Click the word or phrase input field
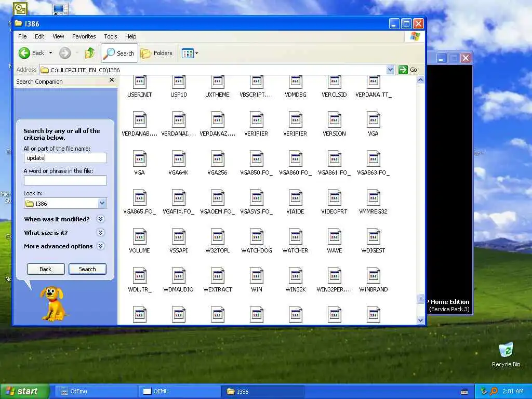This screenshot has width=532, height=399. click(x=65, y=180)
